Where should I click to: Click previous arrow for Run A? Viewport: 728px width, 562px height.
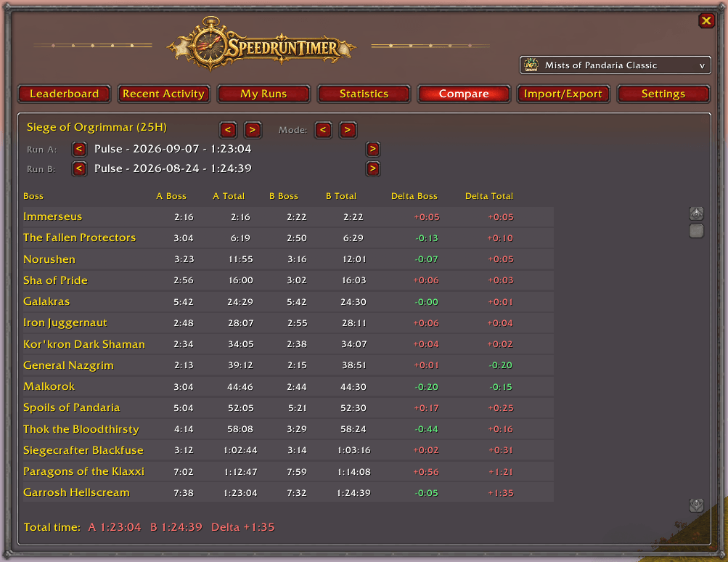(x=79, y=149)
